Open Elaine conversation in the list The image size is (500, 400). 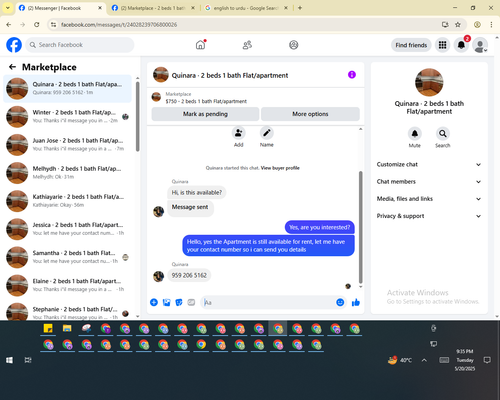68,285
